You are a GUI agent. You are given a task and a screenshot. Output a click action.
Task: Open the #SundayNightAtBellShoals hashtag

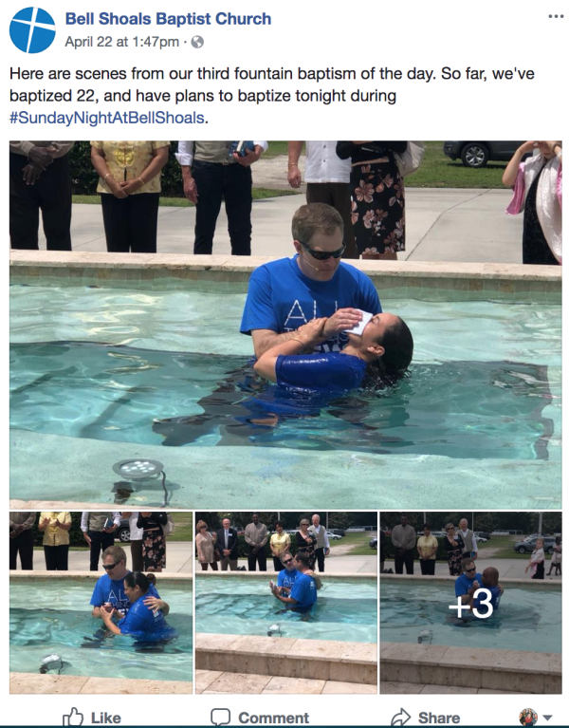[106, 118]
